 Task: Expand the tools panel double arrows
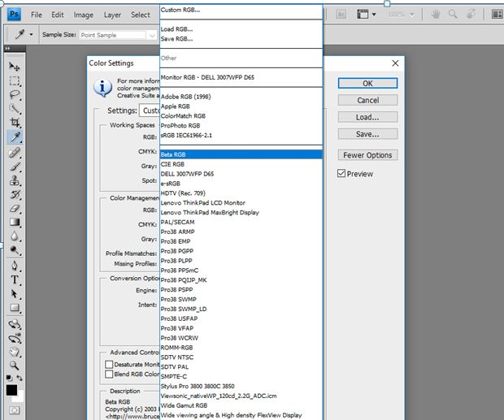tap(7, 48)
